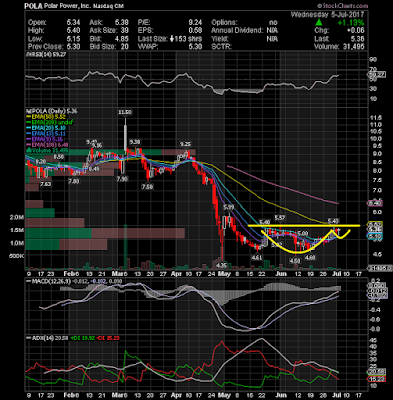Click the 4.25 May low price label

click(221, 266)
